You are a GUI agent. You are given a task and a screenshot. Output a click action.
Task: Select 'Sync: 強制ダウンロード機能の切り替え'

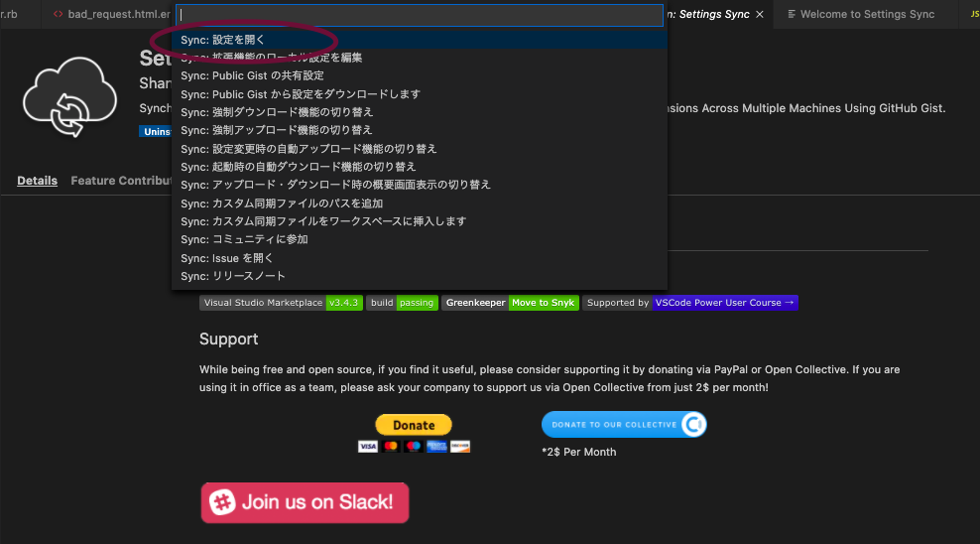tap(420, 112)
